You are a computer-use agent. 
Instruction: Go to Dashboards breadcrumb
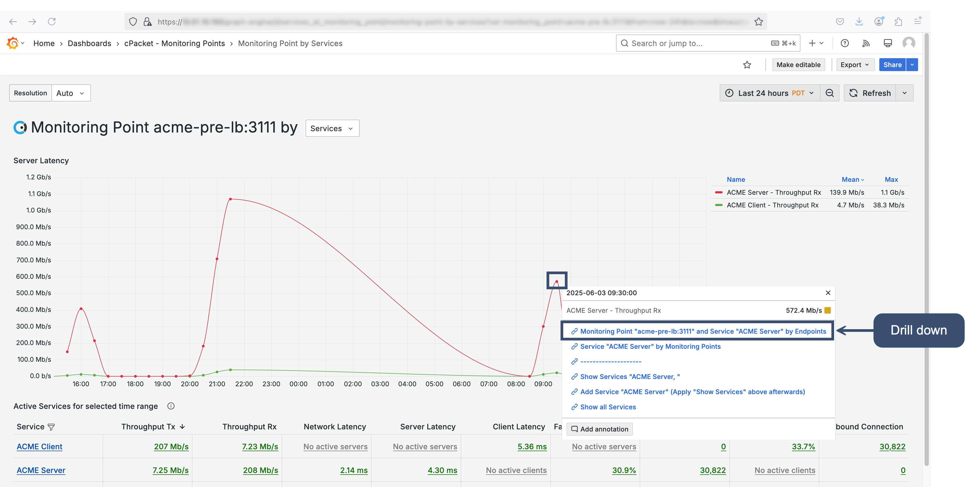89,43
